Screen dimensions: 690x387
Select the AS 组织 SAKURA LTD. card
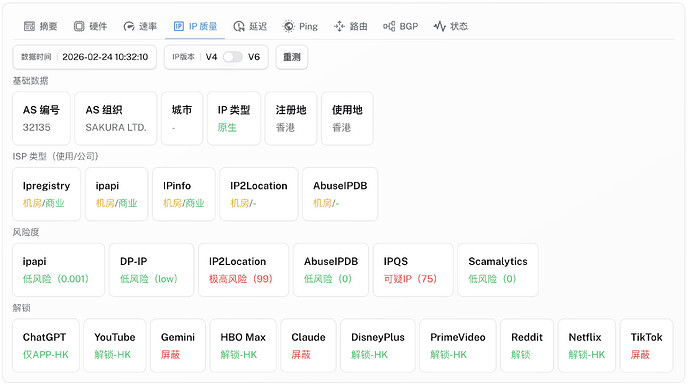pyautogui.click(x=116, y=118)
